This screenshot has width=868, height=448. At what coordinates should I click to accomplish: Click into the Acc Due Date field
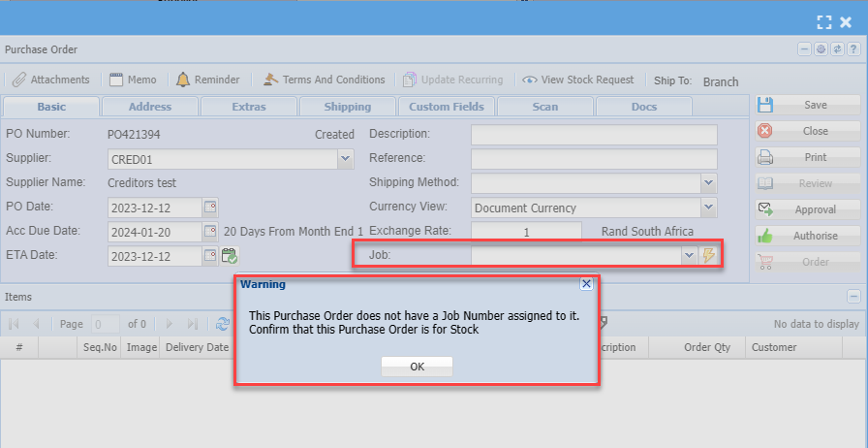(155, 232)
